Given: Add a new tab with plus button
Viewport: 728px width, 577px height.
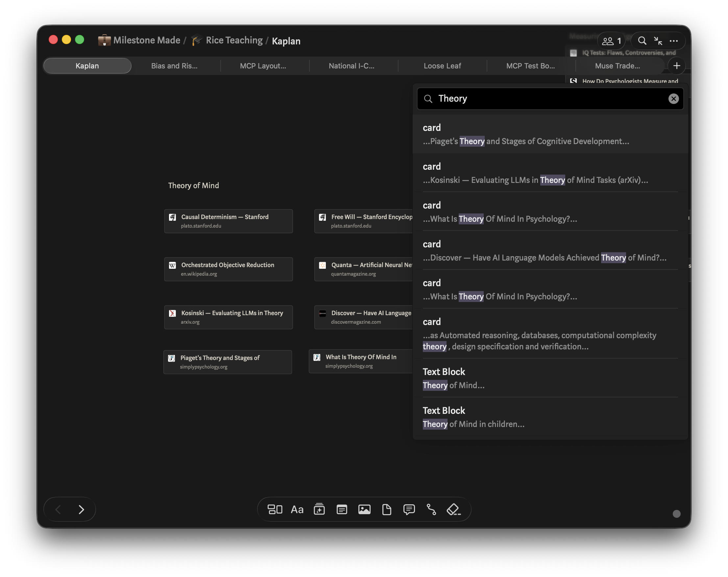Looking at the screenshot, I should tap(676, 66).
